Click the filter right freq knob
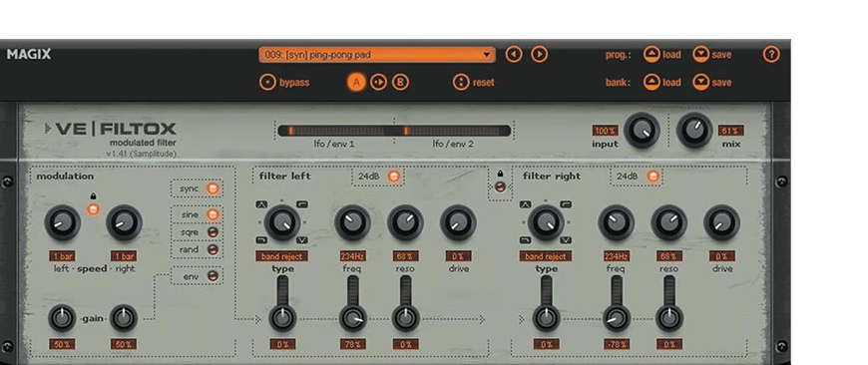 tap(617, 222)
